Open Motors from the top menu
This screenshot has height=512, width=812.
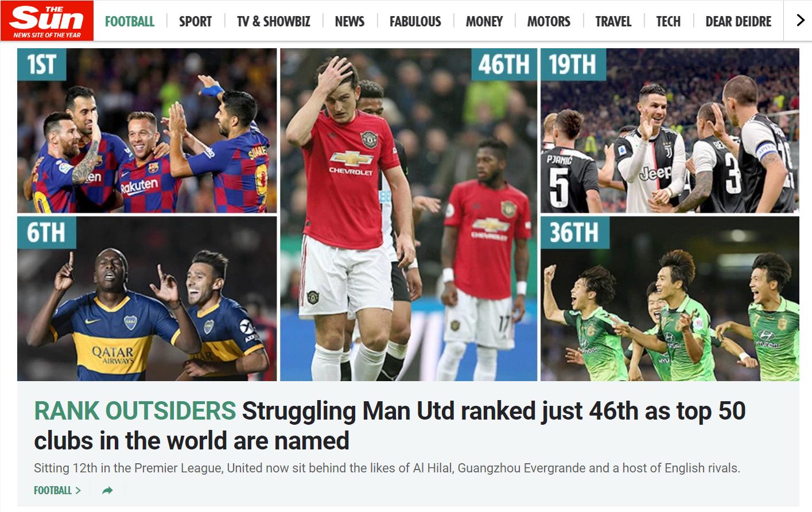tap(549, 21)
